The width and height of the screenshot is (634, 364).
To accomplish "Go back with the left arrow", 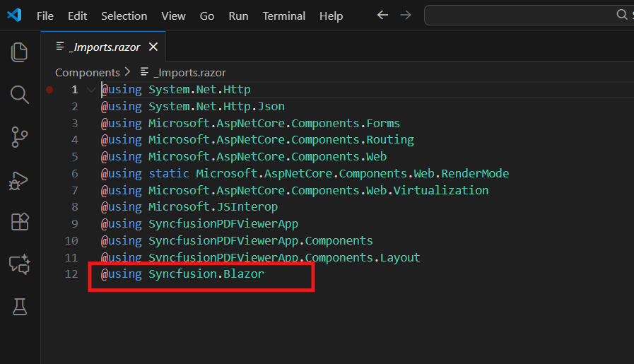I will (382, 16).
